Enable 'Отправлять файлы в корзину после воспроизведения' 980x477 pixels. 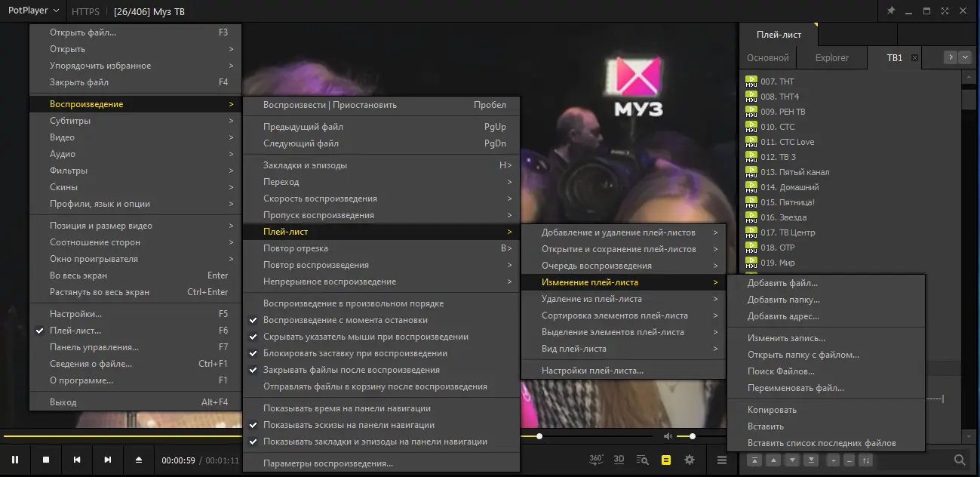[x=381, y=386]
